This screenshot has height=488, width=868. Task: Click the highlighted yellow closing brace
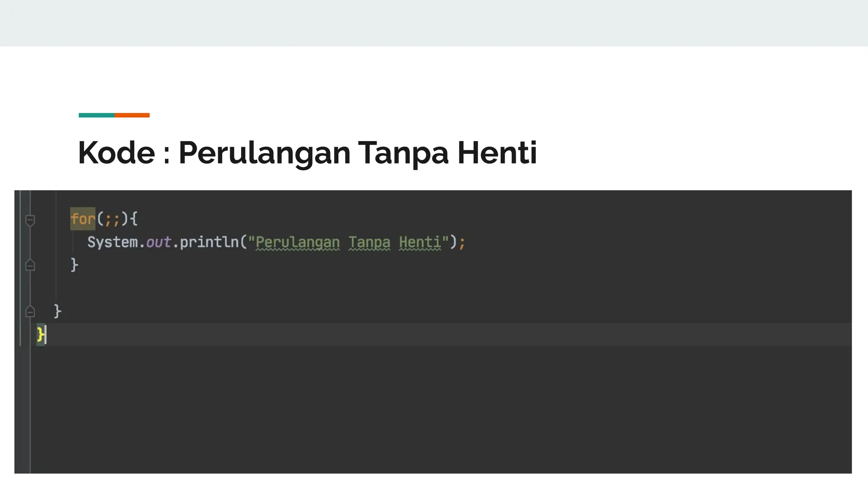[x=41, y=335]
